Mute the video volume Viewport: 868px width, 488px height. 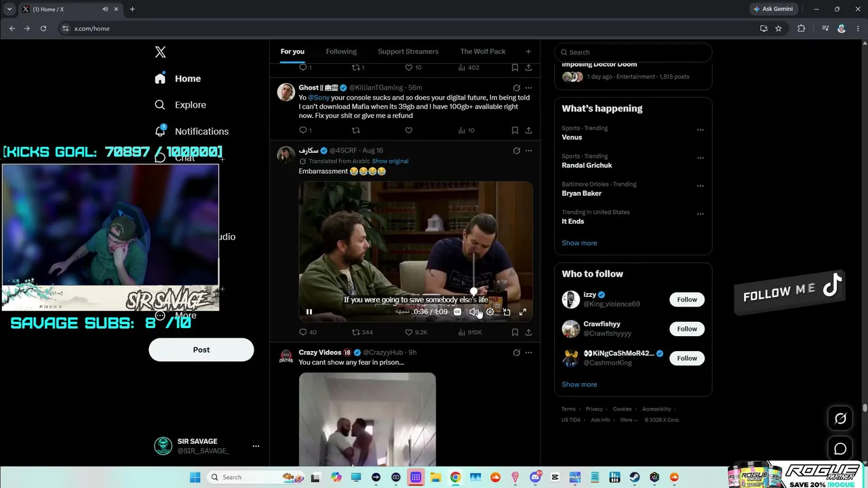click(x=473, y=312)
